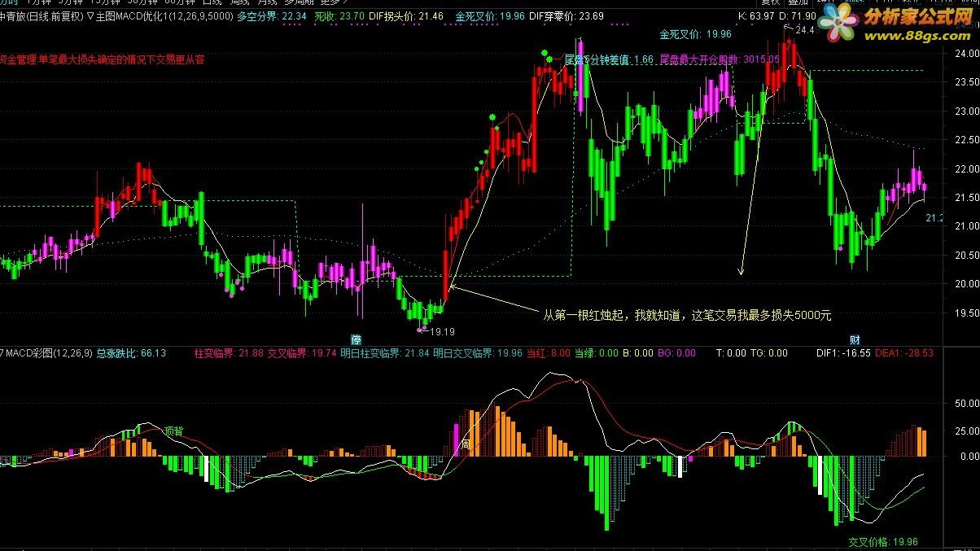Click the D: 71.90 indicator value
This screenshot has width=980, height=551.
tap(797, 16)
